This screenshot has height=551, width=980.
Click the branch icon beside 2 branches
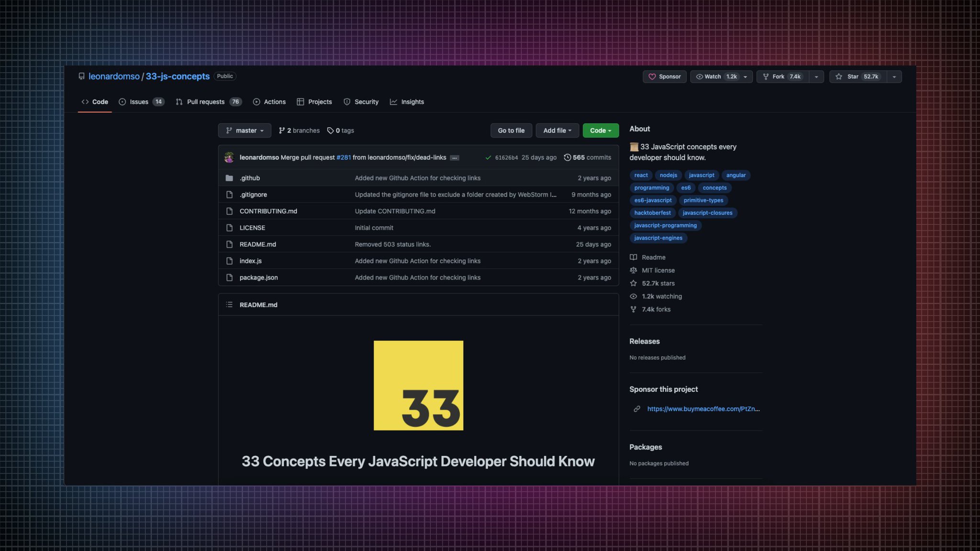click(x=283, y=130)
